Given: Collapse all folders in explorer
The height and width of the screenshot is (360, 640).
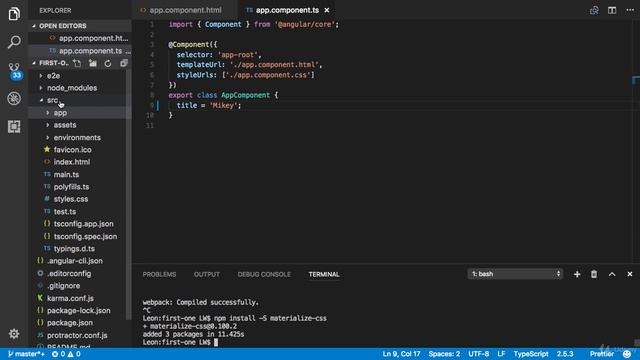Looking at the screenshot, I should click(x=124, y=63).
